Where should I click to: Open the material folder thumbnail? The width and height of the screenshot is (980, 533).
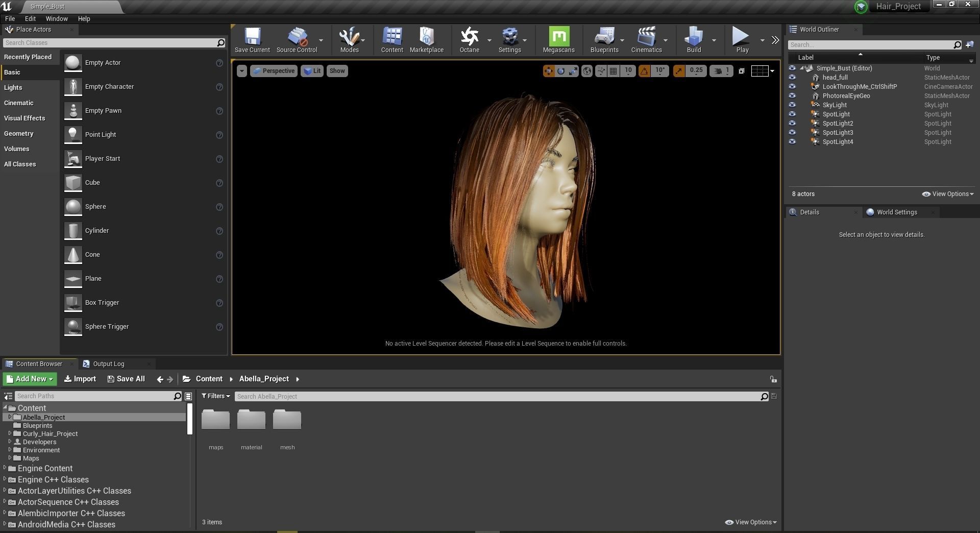(x=251, y=420)
